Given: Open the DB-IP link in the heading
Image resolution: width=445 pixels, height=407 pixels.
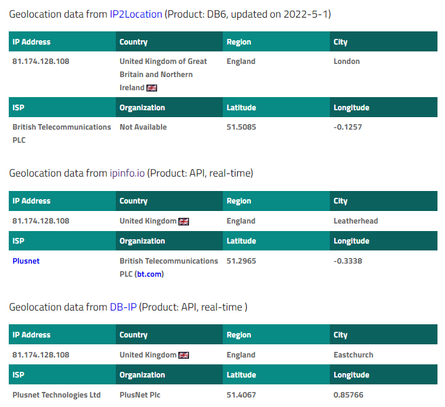Looking at the screenshot, I should (123, 307).
